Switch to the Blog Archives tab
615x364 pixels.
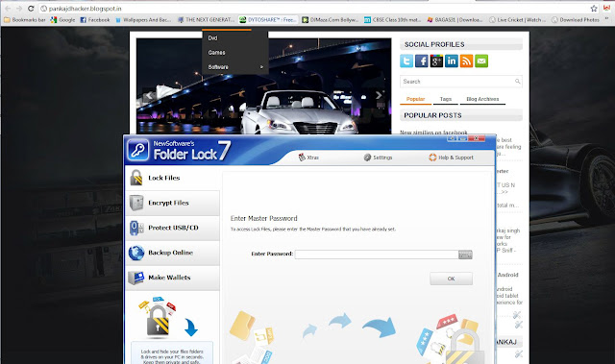tap(482, 99)
